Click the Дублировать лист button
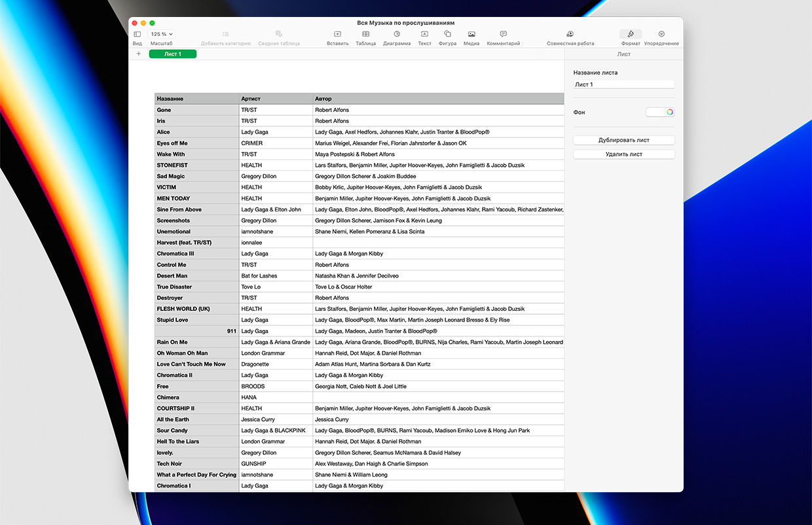812x525 pixels. click(623, 140)
